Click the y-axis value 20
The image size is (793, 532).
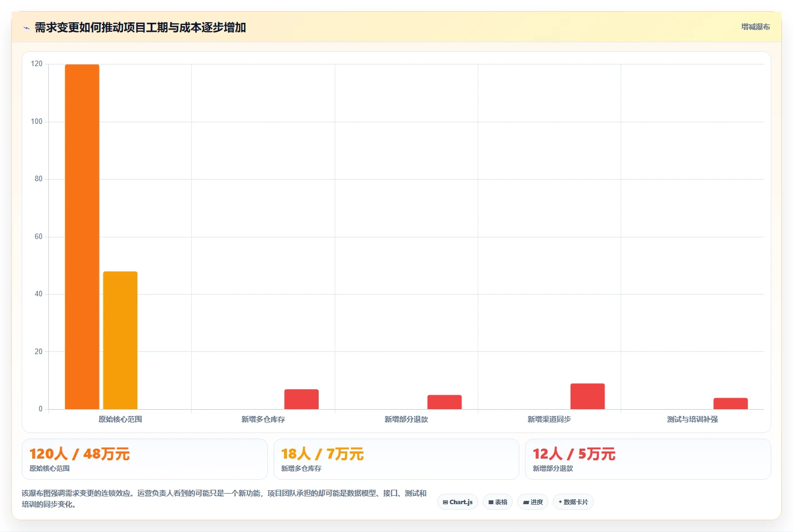click(38, 351)
